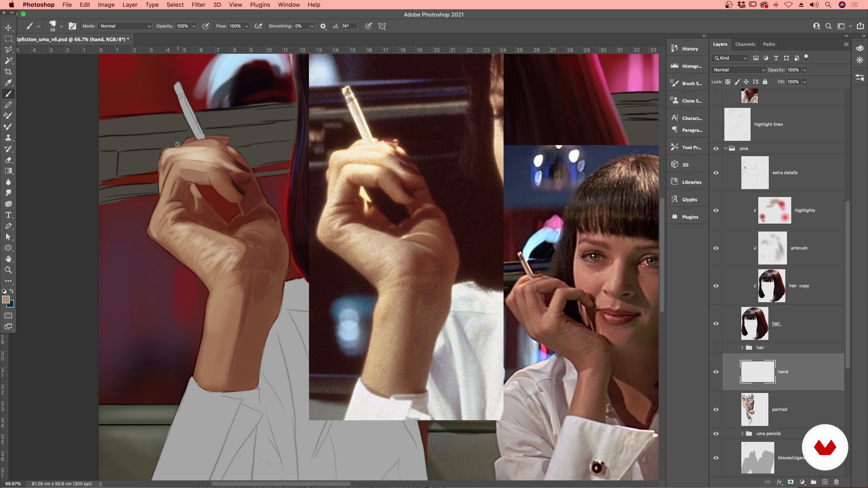Collapse the uma layer group
The height and width of the screenshot is (488, 868).
tap(725, 148)
